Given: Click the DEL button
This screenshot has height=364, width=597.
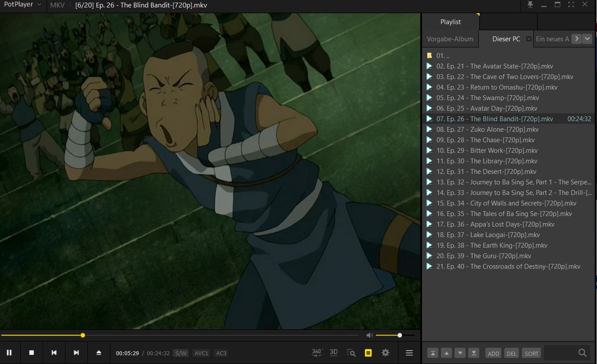Looking at the screenshot, I should pos(511,353).
